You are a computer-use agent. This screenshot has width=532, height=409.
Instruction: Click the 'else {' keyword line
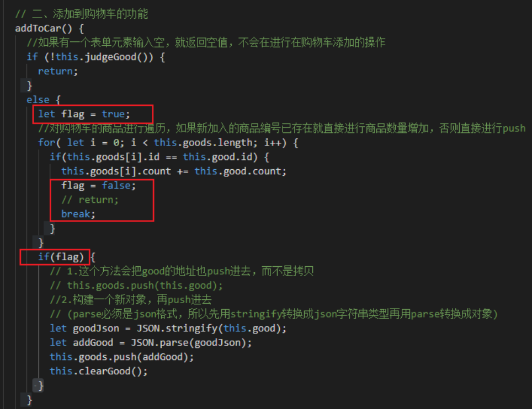click(x=44, y=100)
